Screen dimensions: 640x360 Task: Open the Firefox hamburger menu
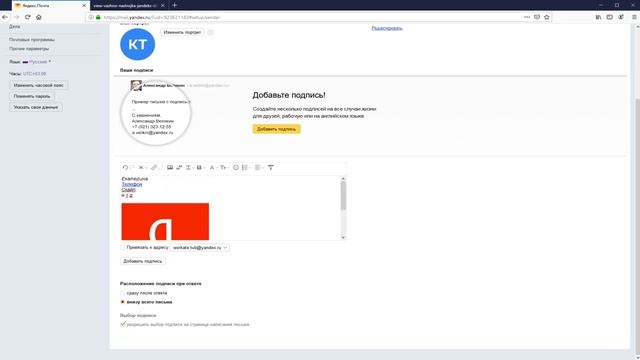pos(634,17)
